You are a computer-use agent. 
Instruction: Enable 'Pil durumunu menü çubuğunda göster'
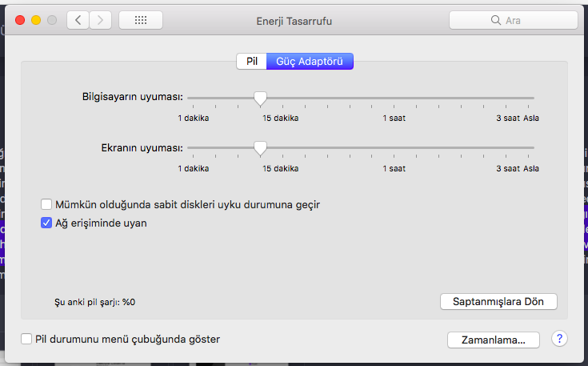coord(26,339)
